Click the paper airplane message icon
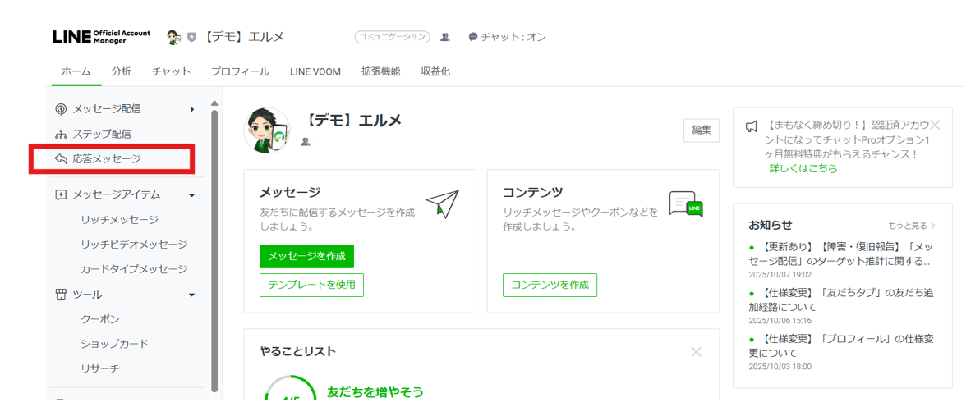 click(442, 204)
